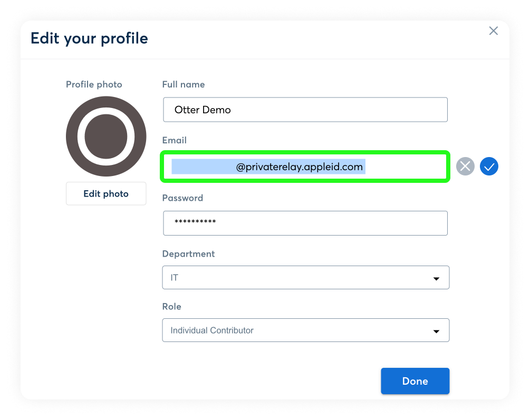The height and width of the screenshot is (420, 530).
Task: Confirm email change with blue checkmark icon
Action: point(489,166)
